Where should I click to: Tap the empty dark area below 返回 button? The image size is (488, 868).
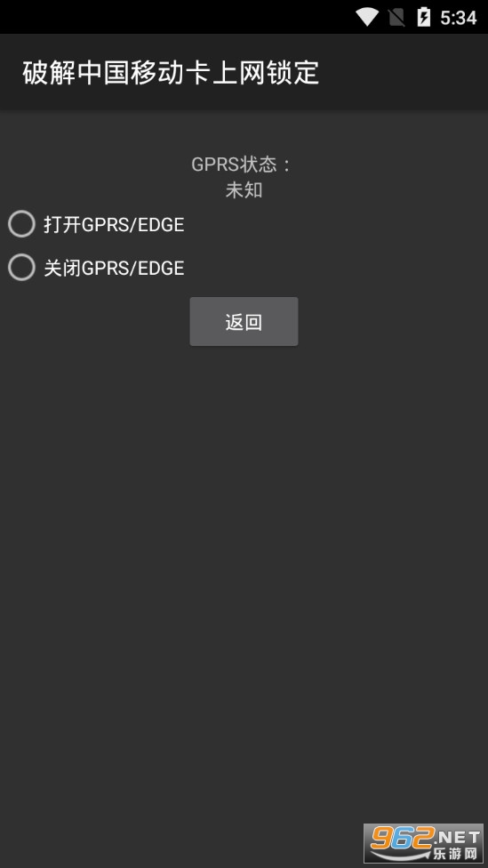pos(244,553)
